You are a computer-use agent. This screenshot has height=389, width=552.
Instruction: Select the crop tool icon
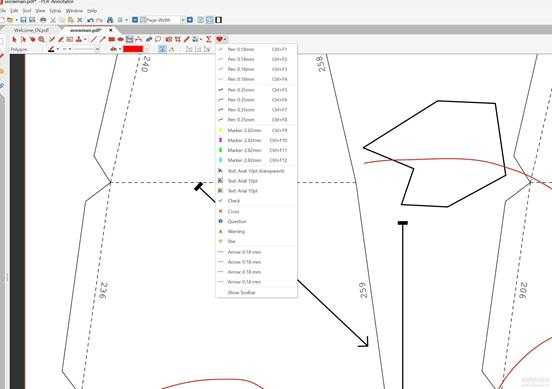pyautogui.click(x=178, y=39)
